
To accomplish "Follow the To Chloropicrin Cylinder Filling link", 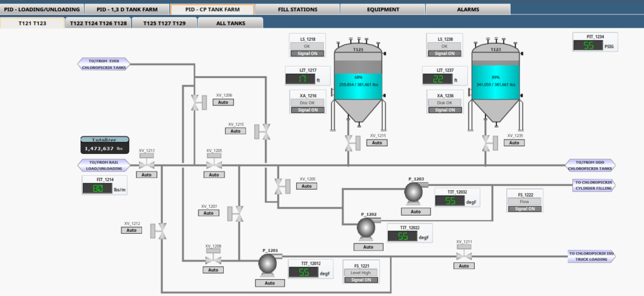I will 593,185.
